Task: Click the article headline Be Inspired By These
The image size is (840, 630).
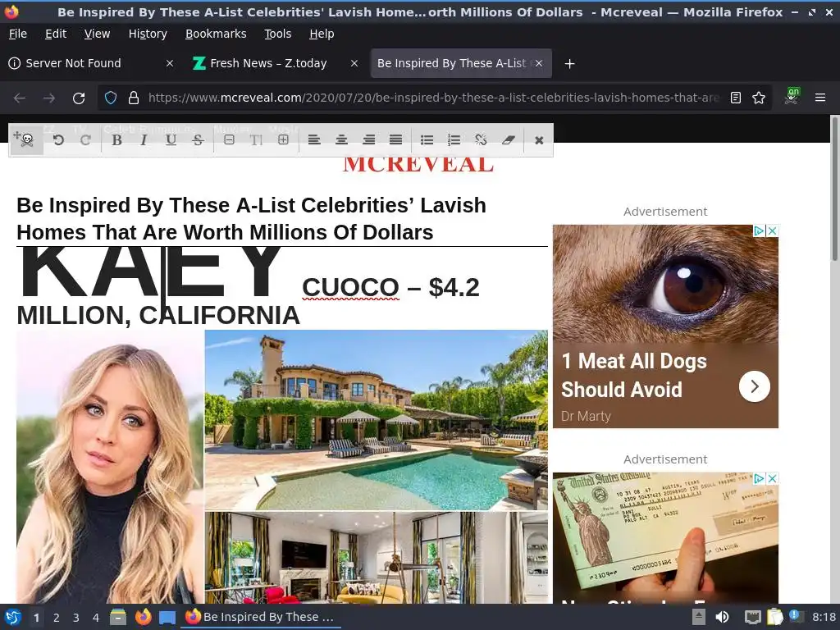Action: click(x=251, y=218)
